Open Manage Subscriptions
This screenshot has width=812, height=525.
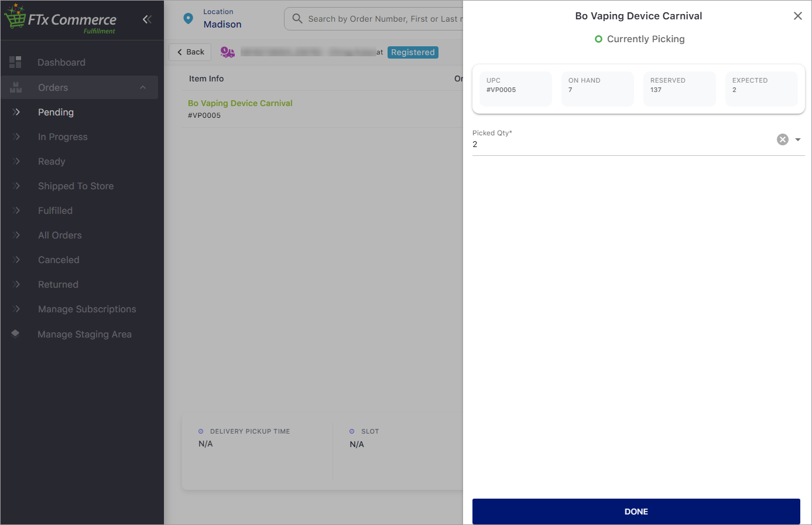[87, 309]
